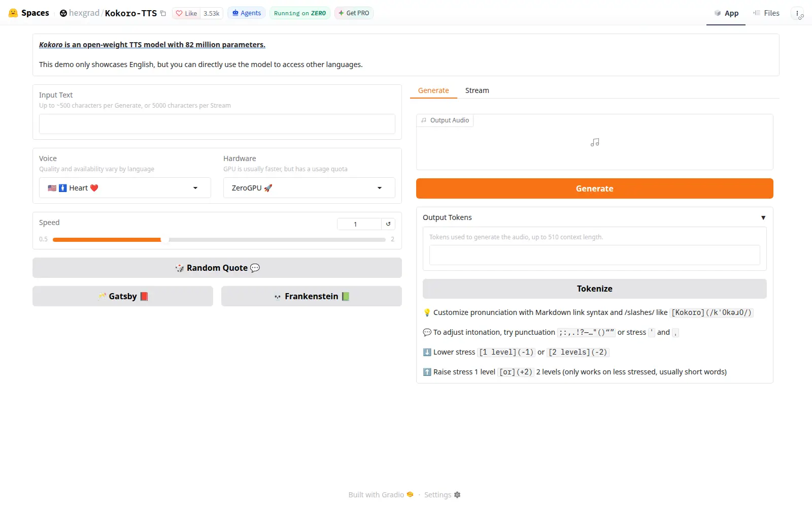Viewport: 812px width, 508px height.
Task: Click the Output Audio music note placeholder
Action: [595, 142]
